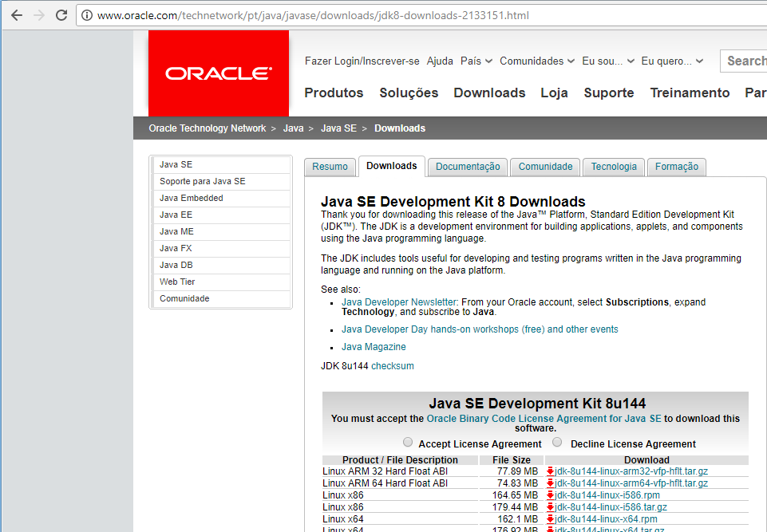767x532 pixels.
Task: Click the 164.65 MB file size cell
Action: [511, 495]
